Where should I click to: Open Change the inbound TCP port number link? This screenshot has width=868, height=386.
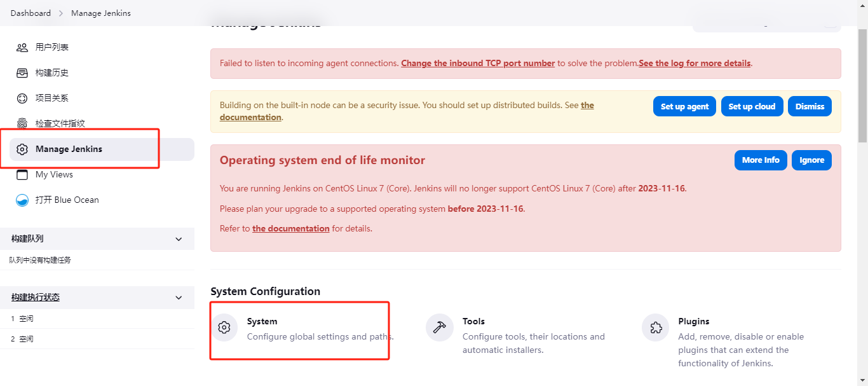click(478, 64)
